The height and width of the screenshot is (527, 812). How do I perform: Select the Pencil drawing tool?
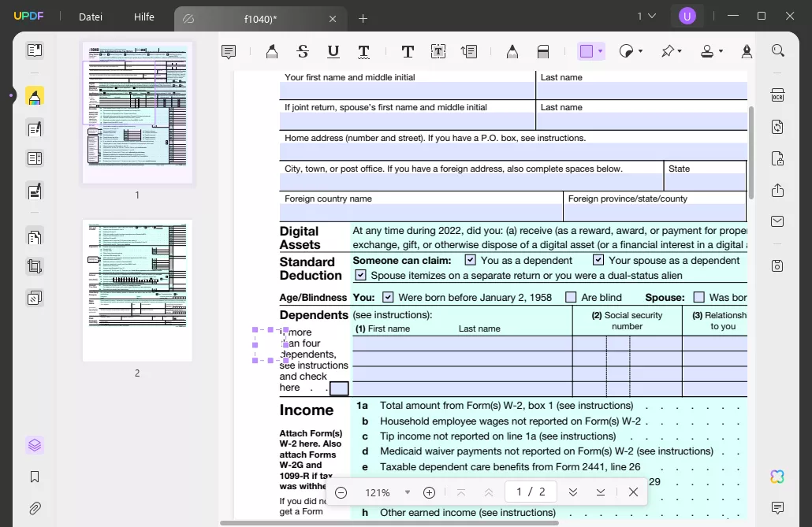pos(512,50)
